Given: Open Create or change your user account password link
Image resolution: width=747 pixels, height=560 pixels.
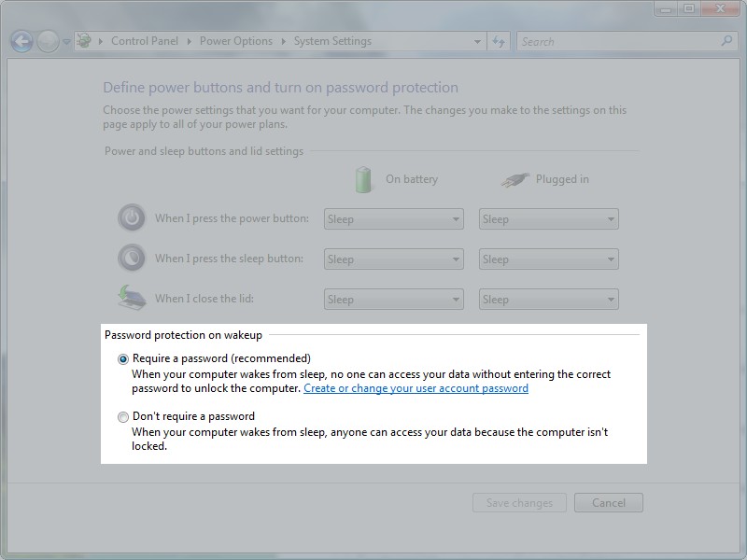Looking at the screenshot, I should pyautogui.click(x=416, y=388).
